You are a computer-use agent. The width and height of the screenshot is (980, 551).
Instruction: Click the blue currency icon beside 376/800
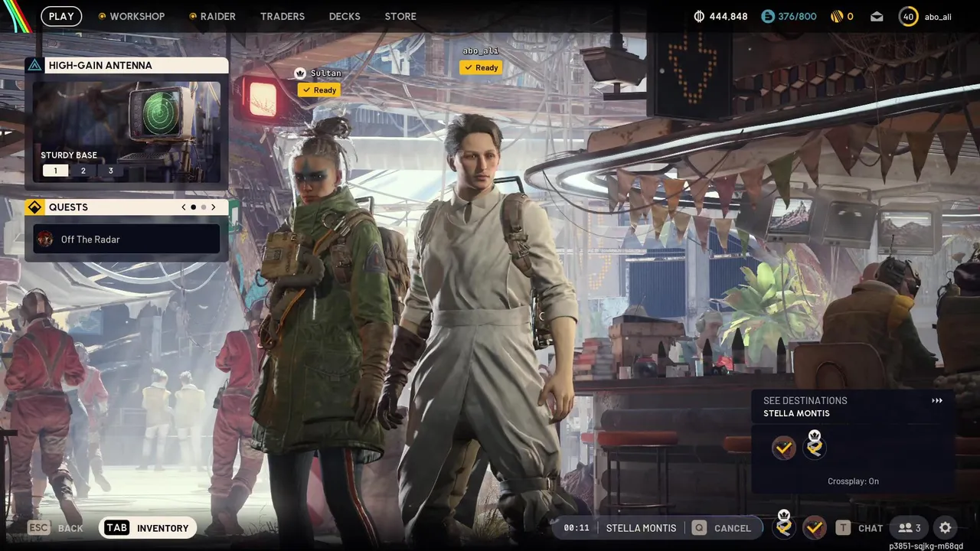click(767, 16)
